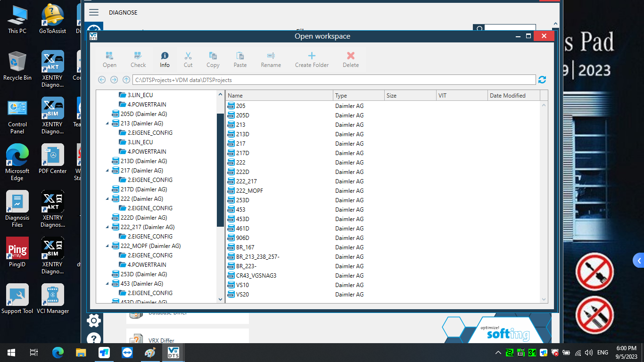Click the Open toolbar icon
This screenshot has width=644, height=362.
click(109, 58)
